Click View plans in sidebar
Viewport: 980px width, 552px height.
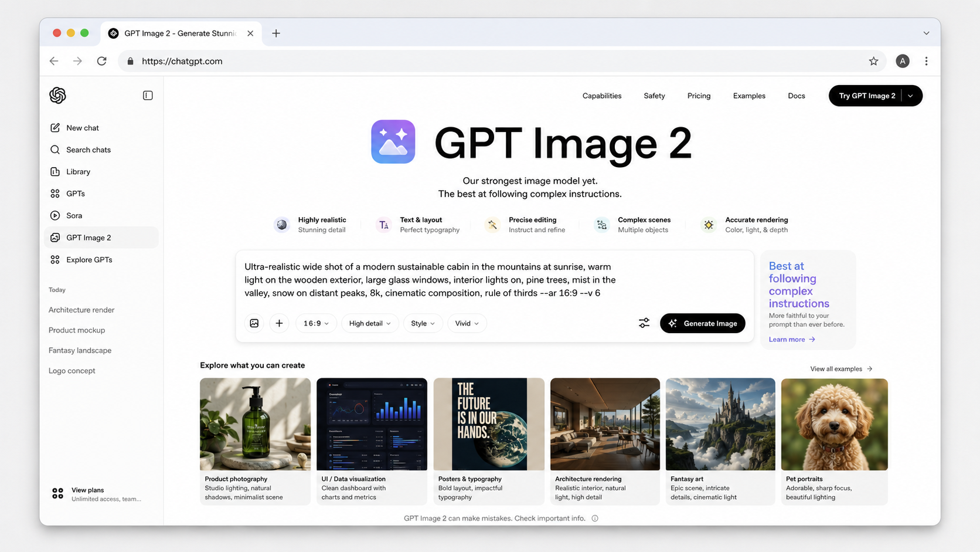[x=97, y=494]
